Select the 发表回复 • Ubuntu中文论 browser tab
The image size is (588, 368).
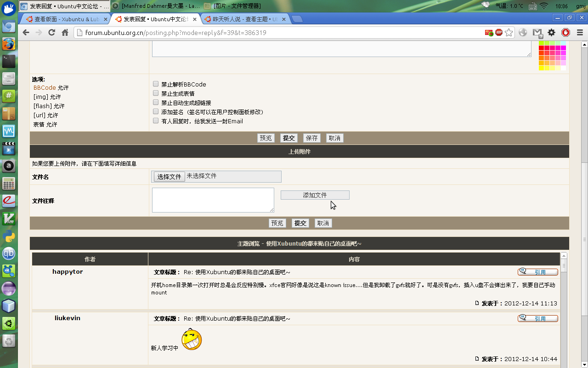pos(156,19)
